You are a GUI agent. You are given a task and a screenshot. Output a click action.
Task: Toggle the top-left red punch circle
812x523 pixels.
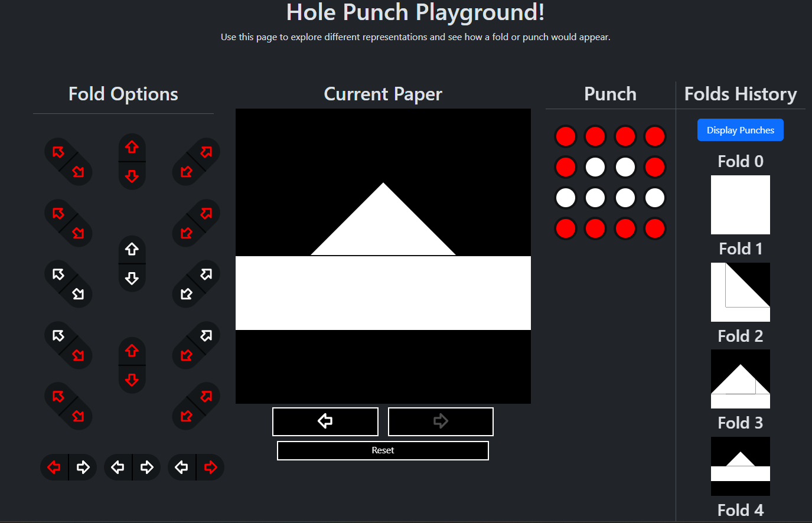[x=565, y=136]
